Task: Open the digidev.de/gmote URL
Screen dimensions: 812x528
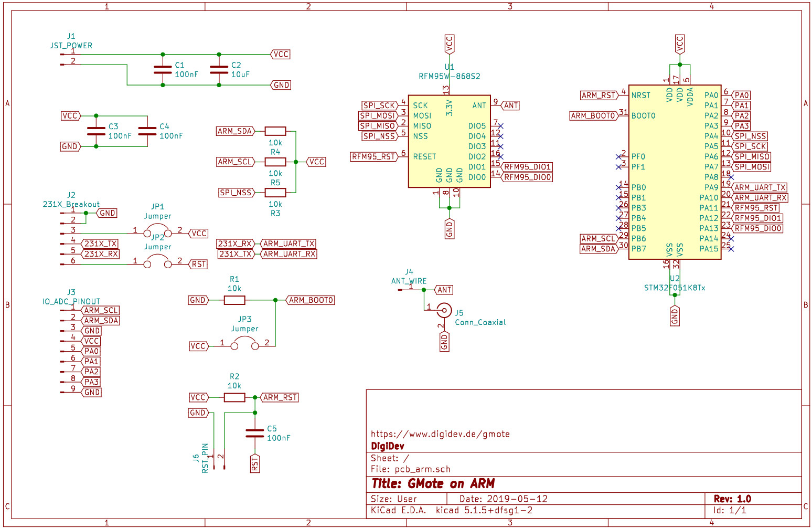Action: [440, 434]
